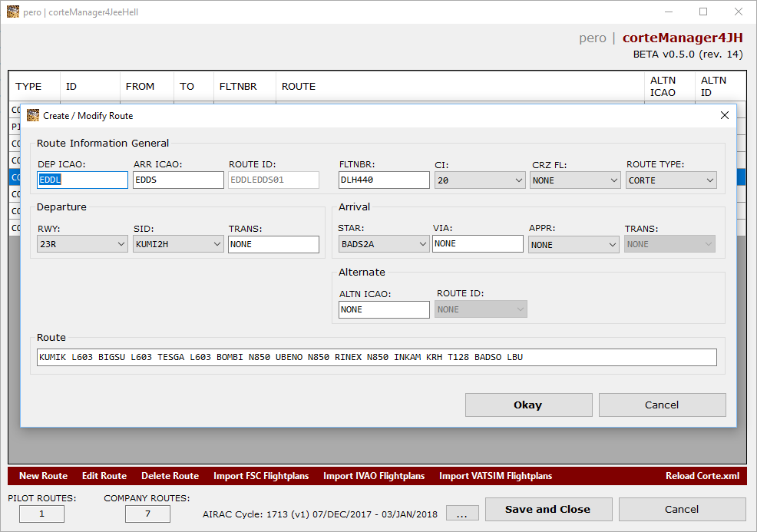This screenshot has width=757, height=532.
Task: Click the ALTN ICAO column header
Action: [669, 87]
